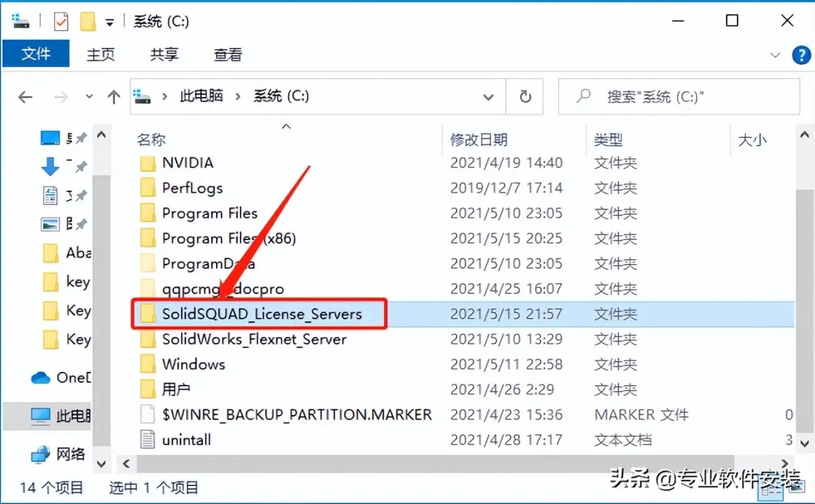Select the Program Files folder
Image resolution: width=815 pixels, height=504 pixels.
click(210, 213)
